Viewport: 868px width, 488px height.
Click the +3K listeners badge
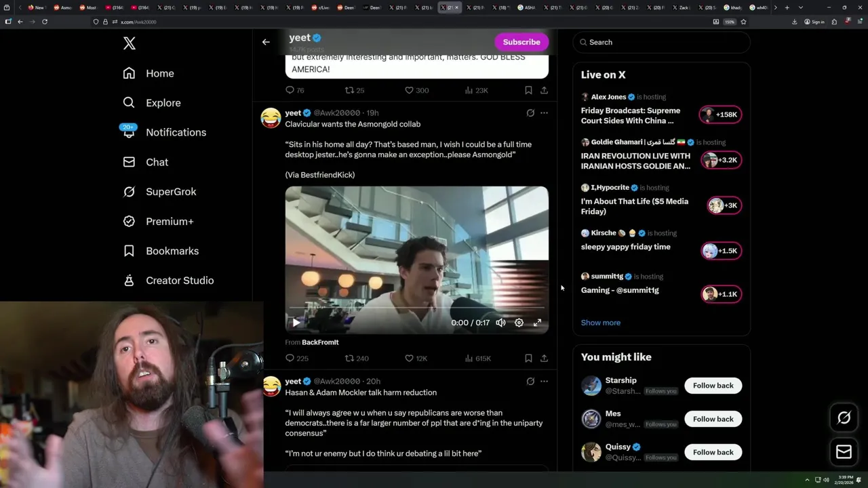coord(724,205)
